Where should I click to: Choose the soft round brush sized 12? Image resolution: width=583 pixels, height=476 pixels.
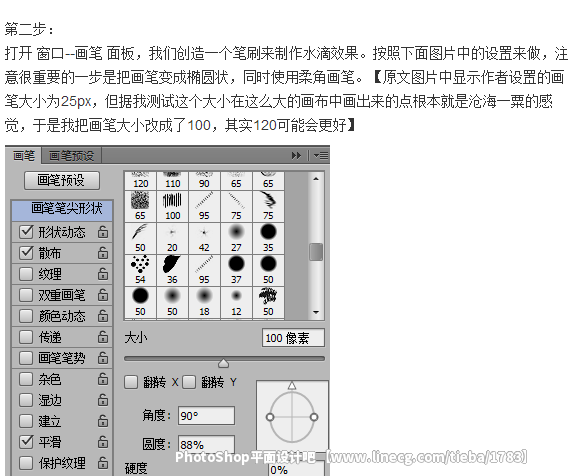(x=236, y=302)
